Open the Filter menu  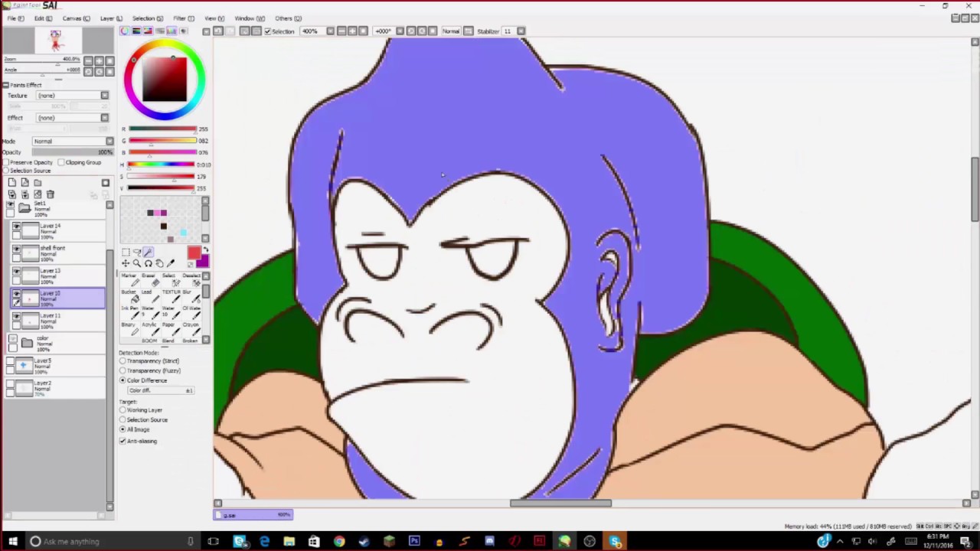click(183, 18)
